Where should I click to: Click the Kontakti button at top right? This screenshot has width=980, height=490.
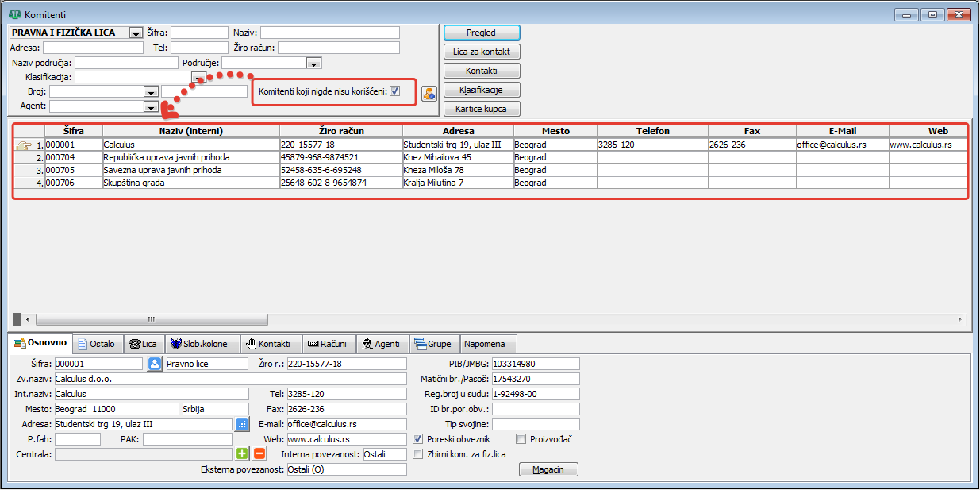pos(482,71)
